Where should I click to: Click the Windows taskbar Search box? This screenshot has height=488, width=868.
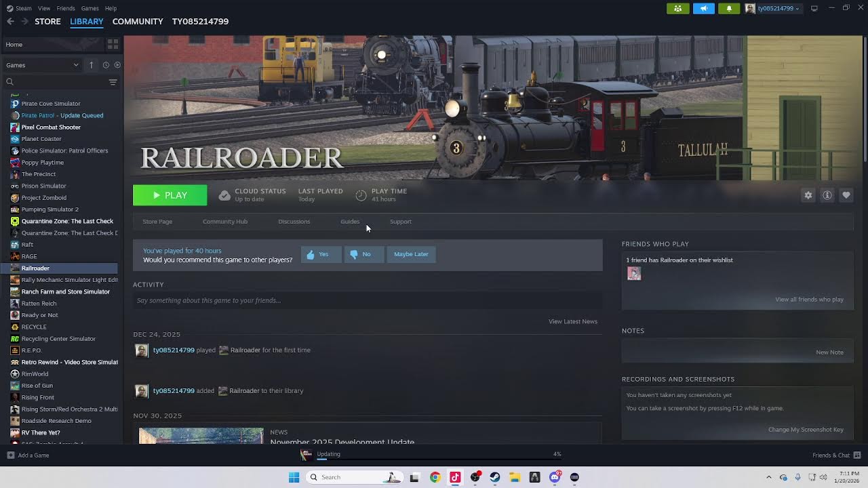[x=354, y=477]
